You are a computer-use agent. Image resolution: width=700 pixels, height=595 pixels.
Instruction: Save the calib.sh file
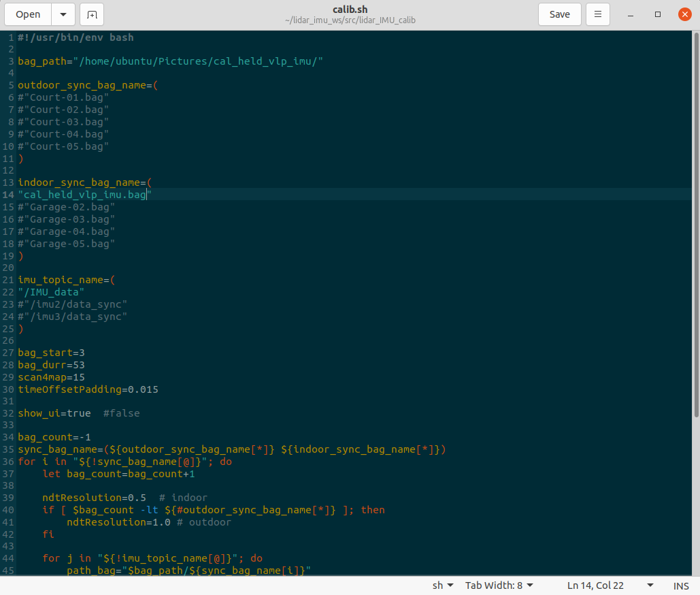559,14
